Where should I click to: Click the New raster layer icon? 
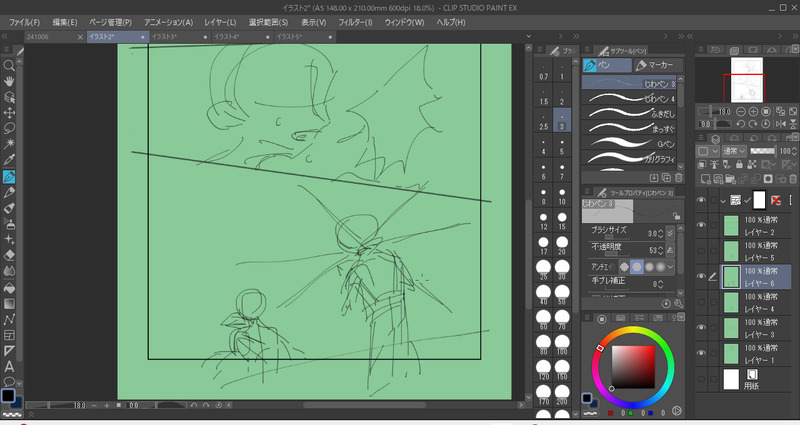706,179
